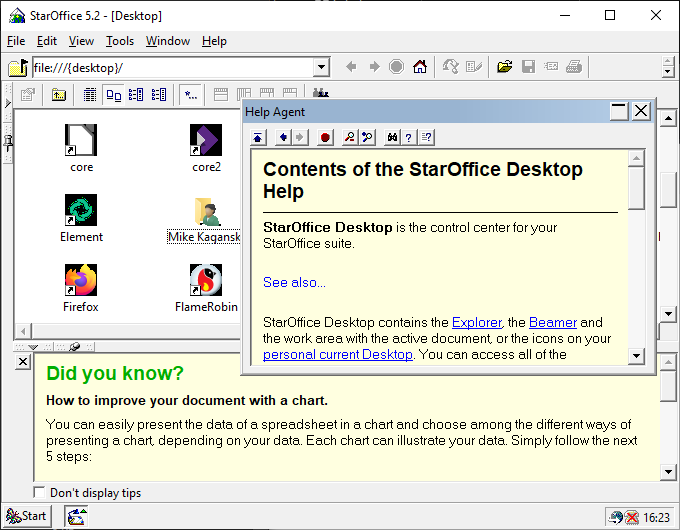Click the function bar scroll-down arrow at far right

[668, 72]
